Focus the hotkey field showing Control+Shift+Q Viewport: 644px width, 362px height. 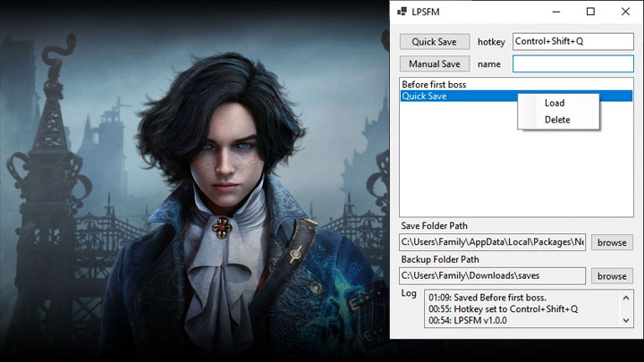(x=573, y=41)
